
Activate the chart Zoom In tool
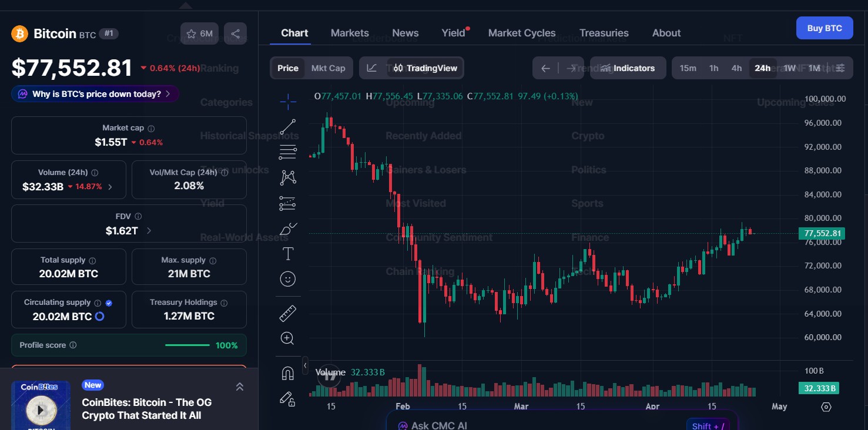tap(287, 338)
